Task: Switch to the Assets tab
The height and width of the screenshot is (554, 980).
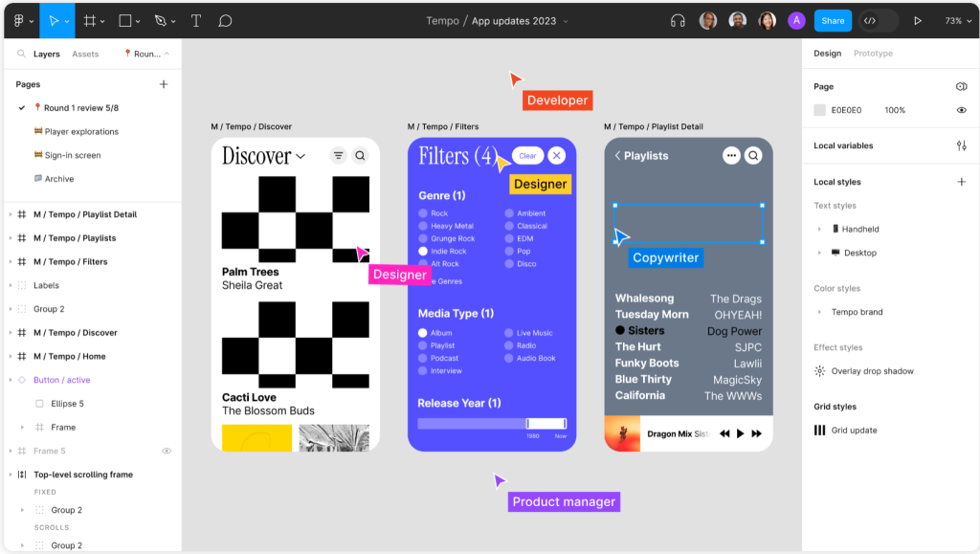Action: point(85,54)
